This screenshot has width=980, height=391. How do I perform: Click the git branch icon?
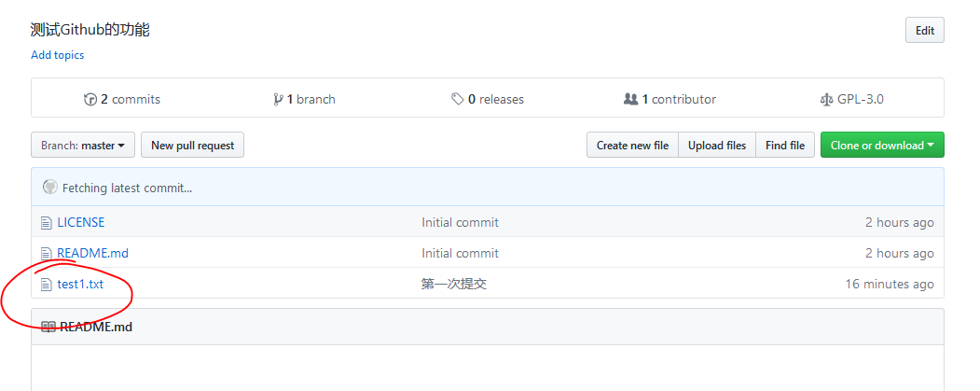tap(278, 99)
